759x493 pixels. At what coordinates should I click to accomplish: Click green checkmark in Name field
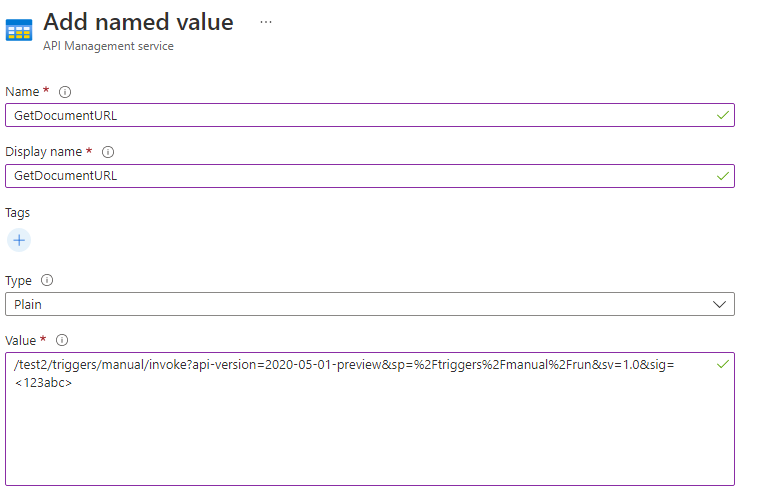[x=722, y=115]
